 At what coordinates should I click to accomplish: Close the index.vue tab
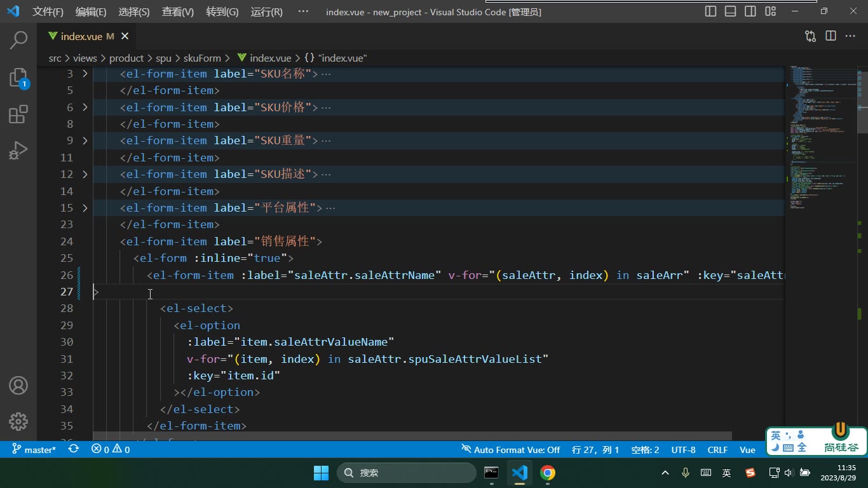pos(125,36)
